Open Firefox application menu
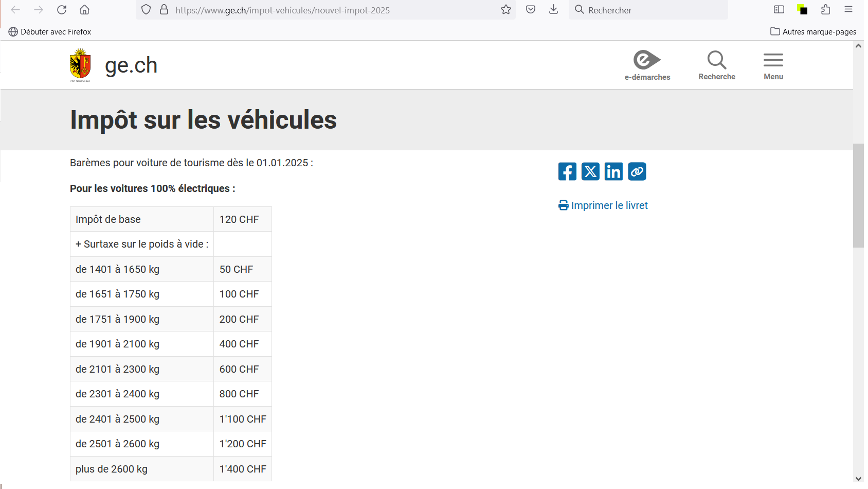The image size is (868, 489). [x=848, y=10]
